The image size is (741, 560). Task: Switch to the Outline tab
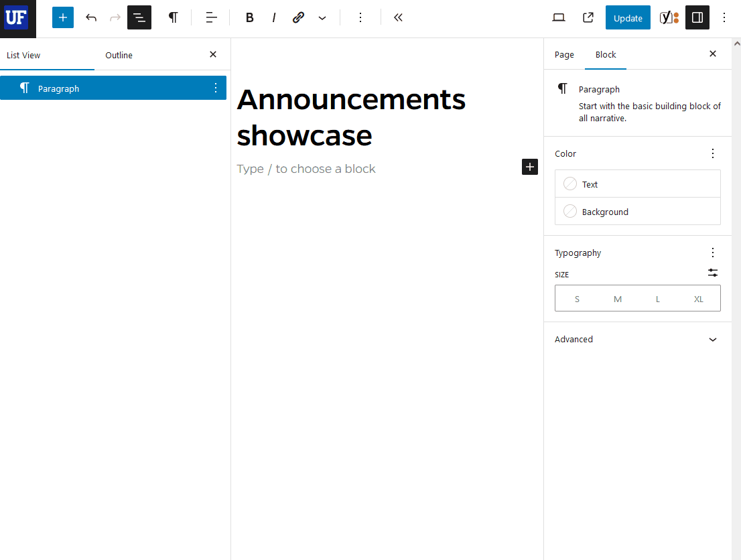[x=119, y=56]
